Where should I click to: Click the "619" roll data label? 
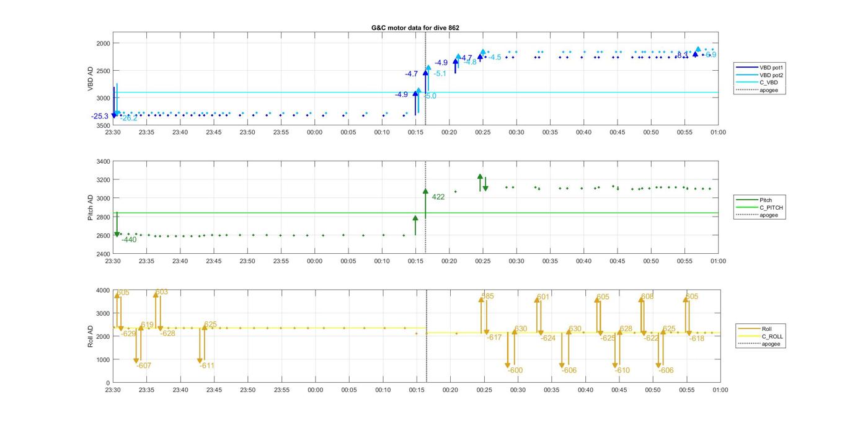click(147, 325)
